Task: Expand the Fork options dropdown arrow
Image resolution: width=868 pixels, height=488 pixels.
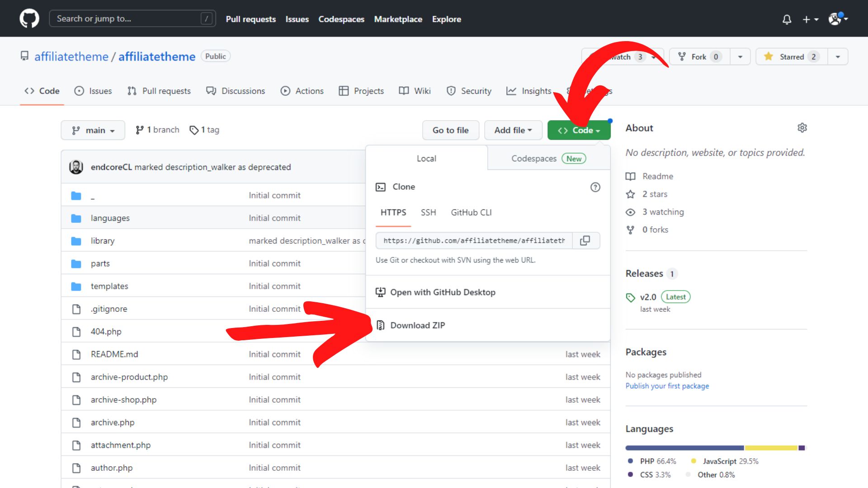Action: coord(740,56)
